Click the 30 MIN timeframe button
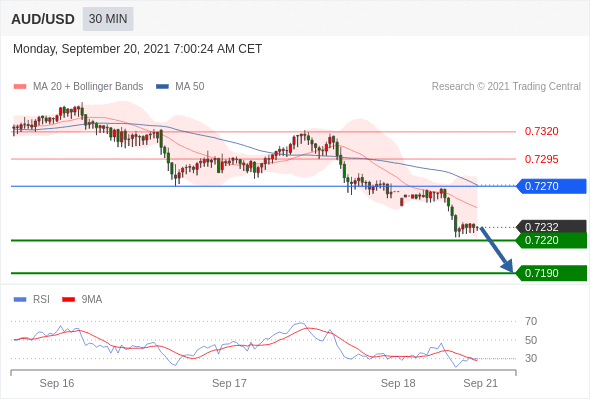The width and height of the screenshot is (590, 400). pyautogui.click(x=108, y=19)
